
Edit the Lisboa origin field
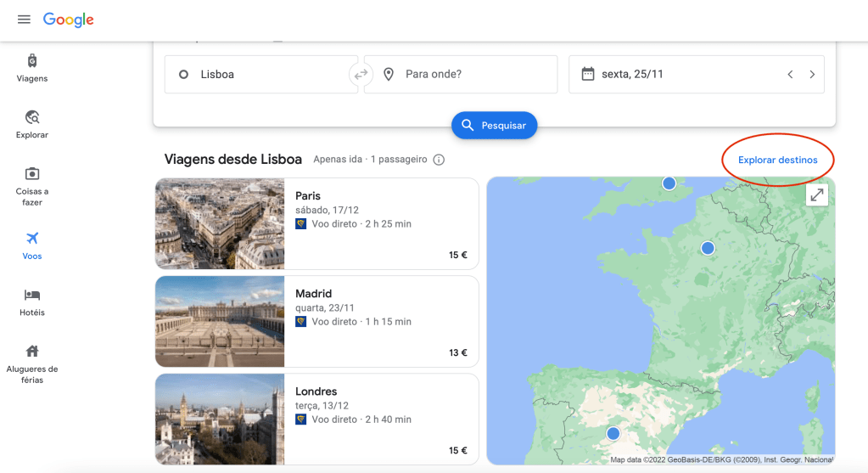click(263, 75)
